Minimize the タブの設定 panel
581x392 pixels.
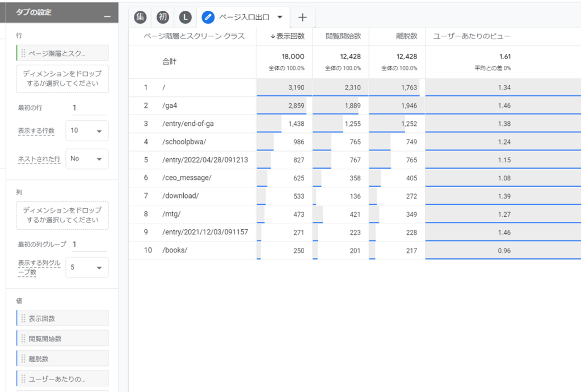pos(107,16)
